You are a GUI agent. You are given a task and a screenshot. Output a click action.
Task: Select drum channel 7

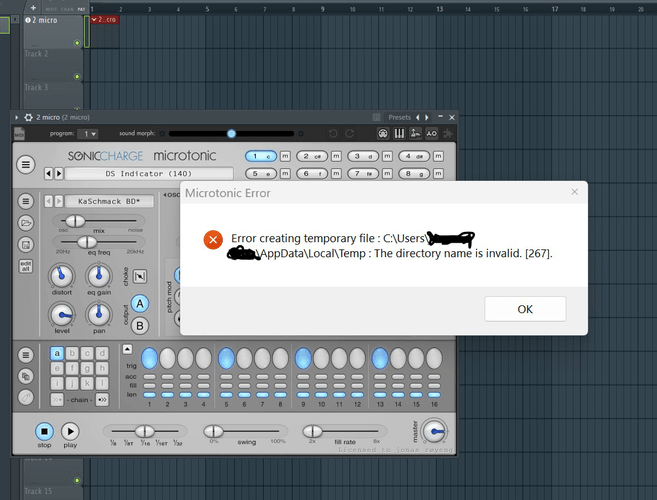(x=363, y=174)
